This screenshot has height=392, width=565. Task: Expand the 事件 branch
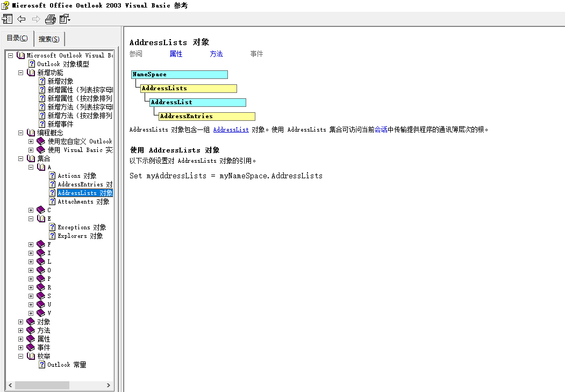click(20, 347)
